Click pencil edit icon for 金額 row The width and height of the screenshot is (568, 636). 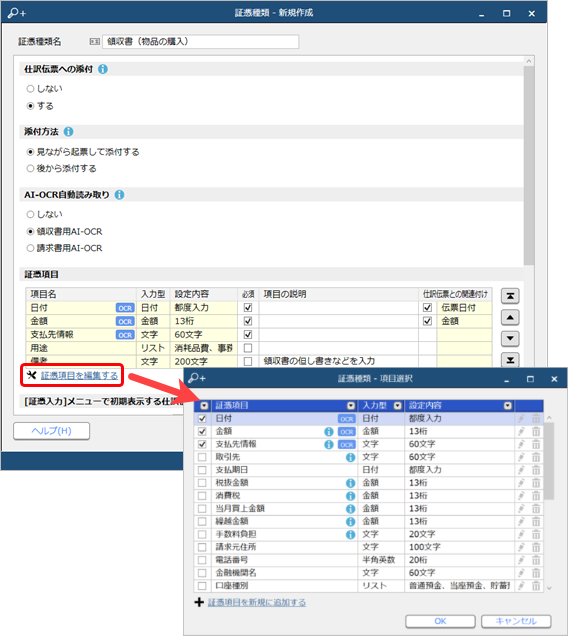click(522, 432)
